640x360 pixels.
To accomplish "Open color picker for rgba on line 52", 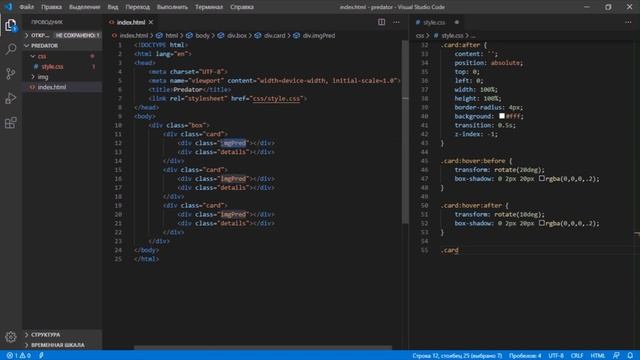I will 542,223.
